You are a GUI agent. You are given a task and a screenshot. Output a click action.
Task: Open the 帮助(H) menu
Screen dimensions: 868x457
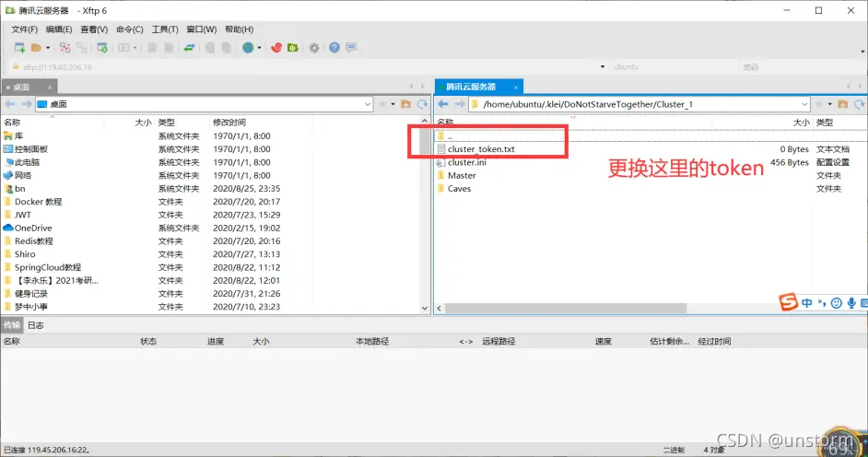tap(240, 29)
